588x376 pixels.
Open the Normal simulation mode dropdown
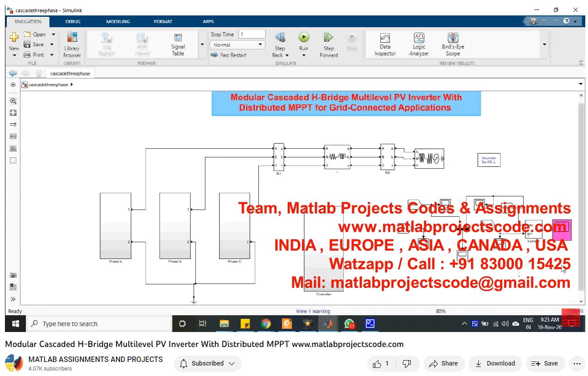pos(237,45)
